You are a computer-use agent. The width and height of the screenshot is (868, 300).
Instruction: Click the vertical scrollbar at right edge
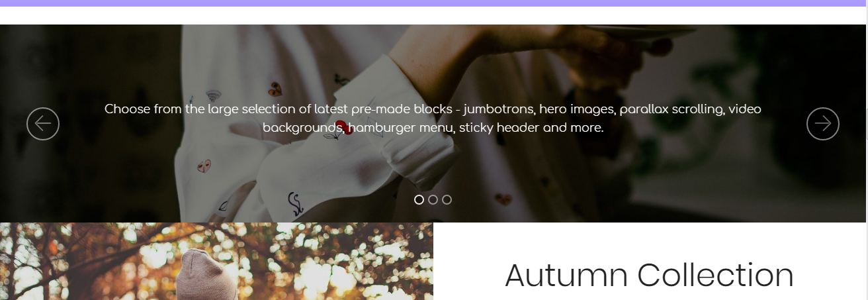867,150
